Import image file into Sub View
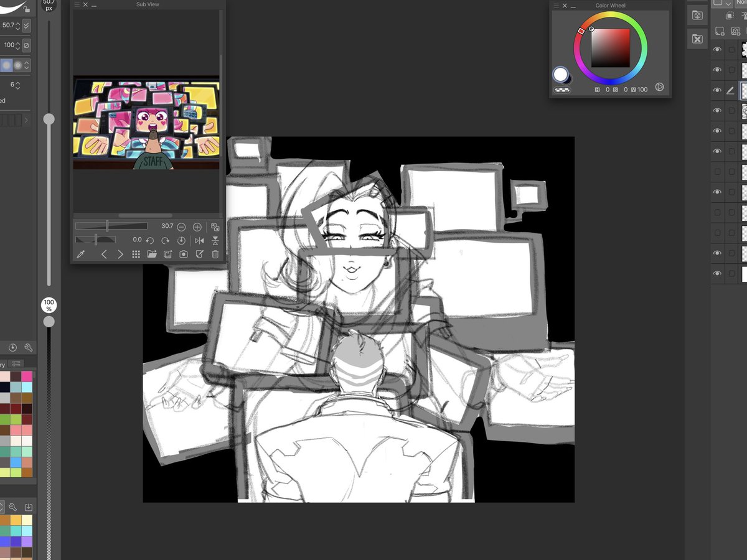The width and height of the screenshot is (747, 560). coord(152,254)
